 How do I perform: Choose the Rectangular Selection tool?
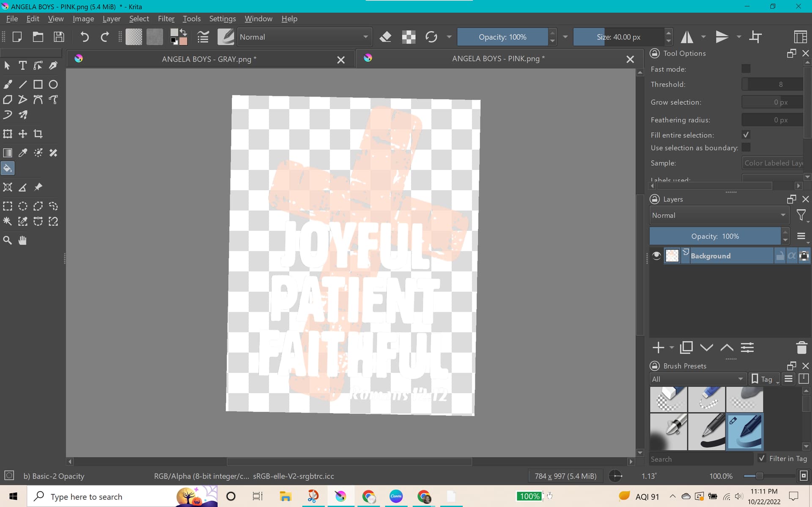click(8, 206)
